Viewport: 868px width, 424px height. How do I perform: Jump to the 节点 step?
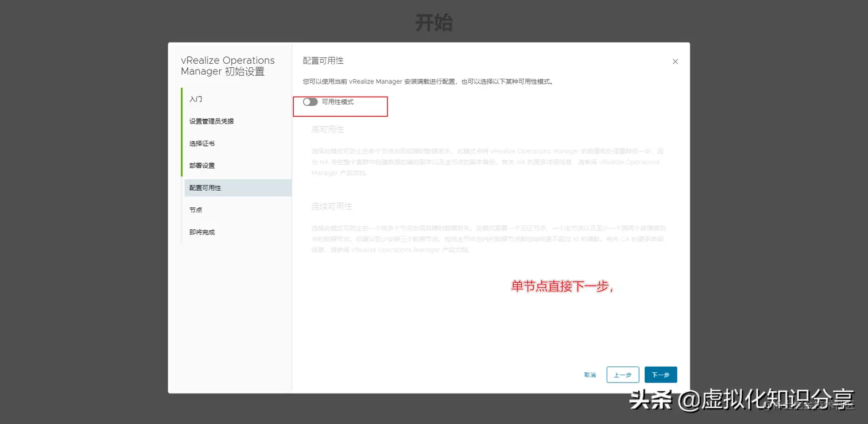pyautogui.click(x=196, y=210)
